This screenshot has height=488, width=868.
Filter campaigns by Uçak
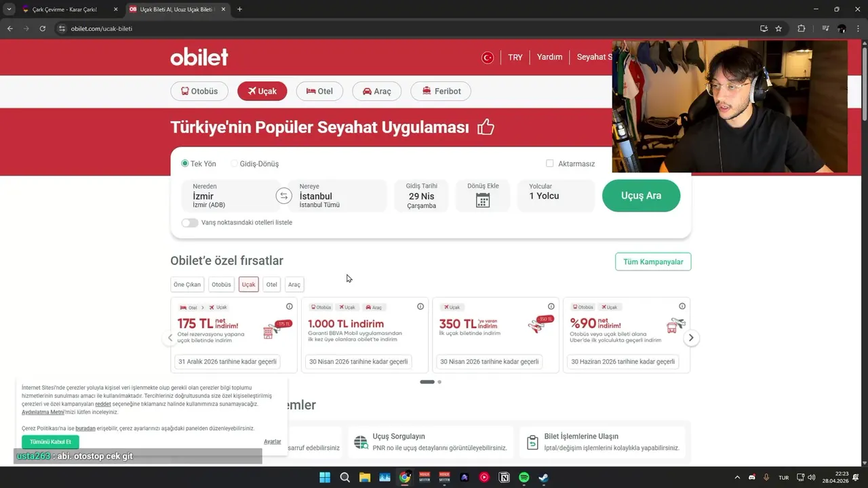[x=249, y=285]
